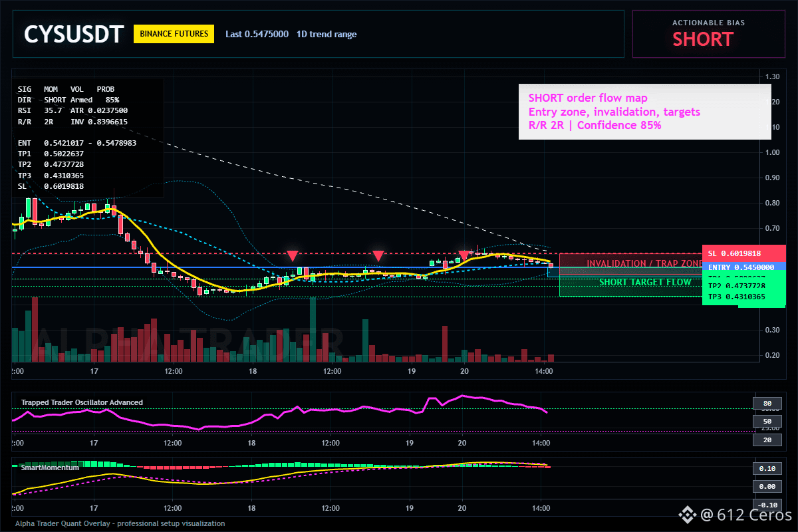
Task: Select the CYSUSDT symbol title
Action: pos(74,34)
